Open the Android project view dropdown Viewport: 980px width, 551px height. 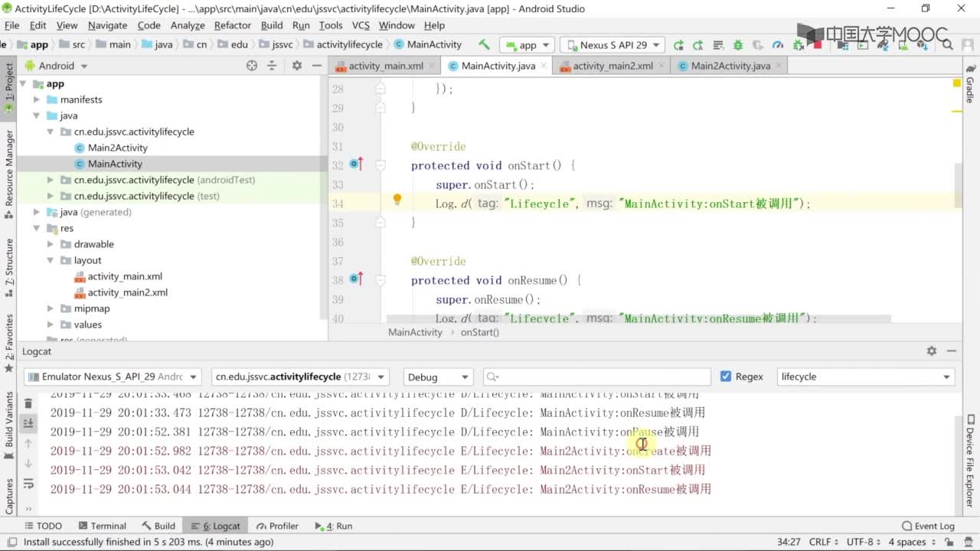(x=56, y=66)
